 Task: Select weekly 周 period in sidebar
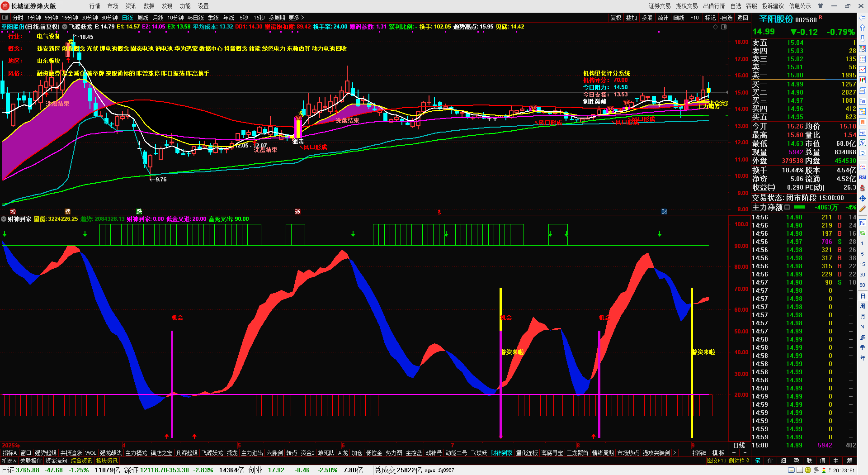(x=862, y=306)
